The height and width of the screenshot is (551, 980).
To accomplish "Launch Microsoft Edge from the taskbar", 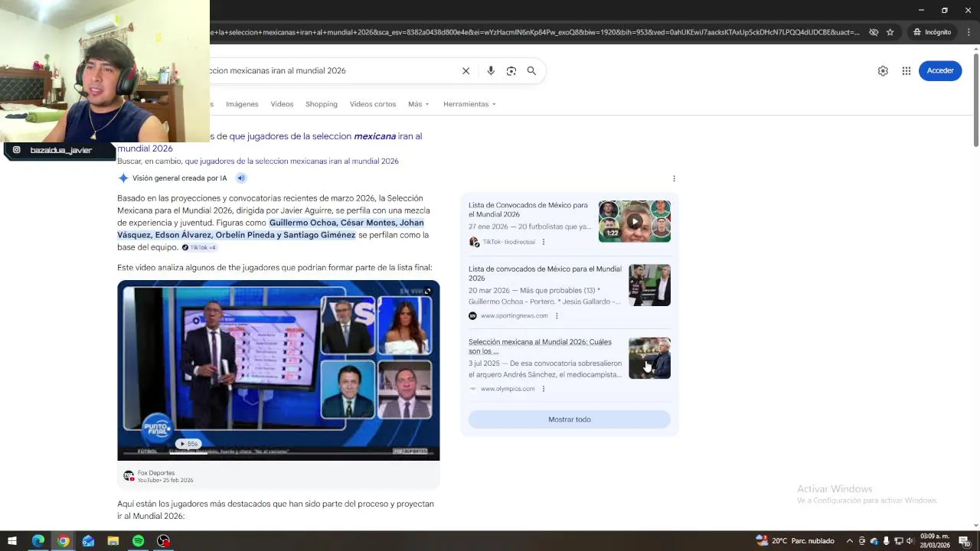I will [38, 541].
